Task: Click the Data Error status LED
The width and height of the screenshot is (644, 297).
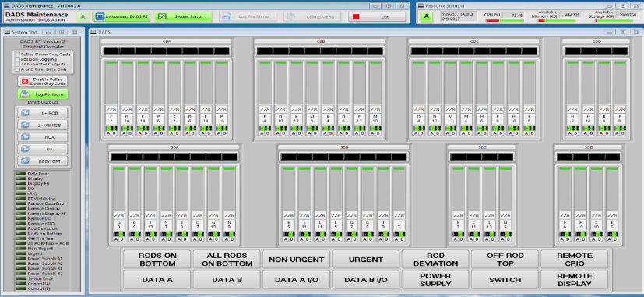Action: [x=20, y=174]
